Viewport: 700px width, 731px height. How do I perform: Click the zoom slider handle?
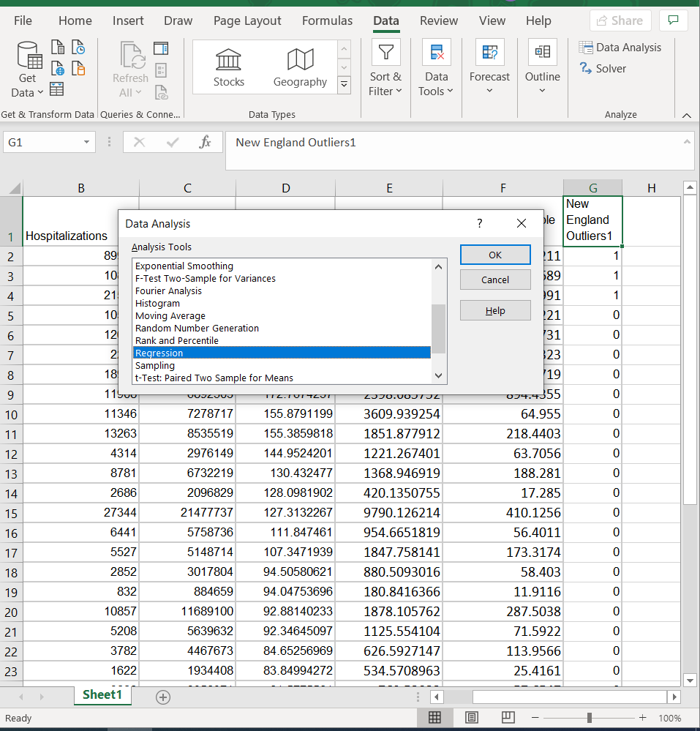pyautogui.click(x=590, y=718)
